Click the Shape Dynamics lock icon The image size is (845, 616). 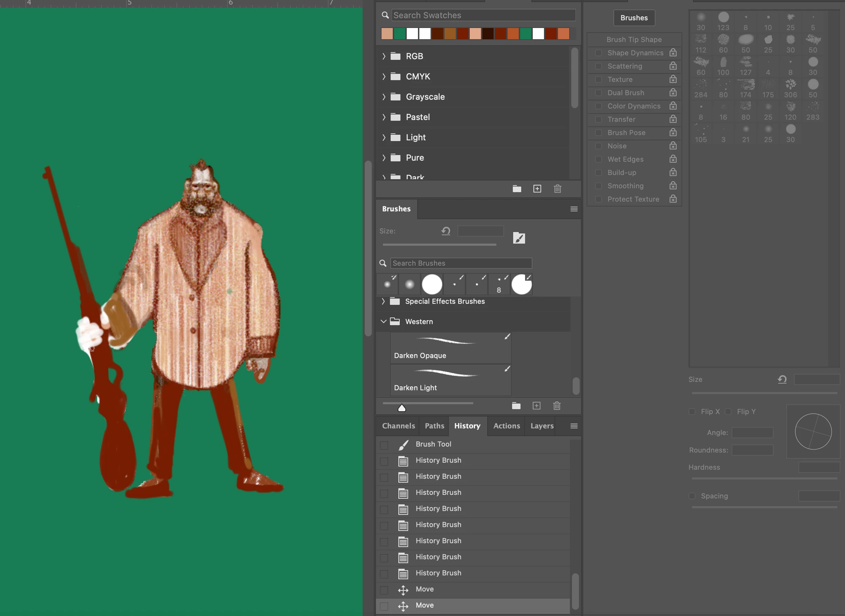673,52
